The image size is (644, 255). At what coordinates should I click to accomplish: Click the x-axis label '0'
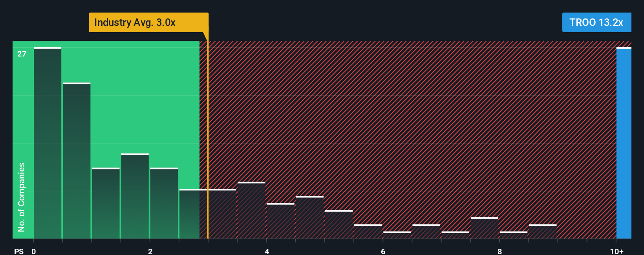(34, 251)
